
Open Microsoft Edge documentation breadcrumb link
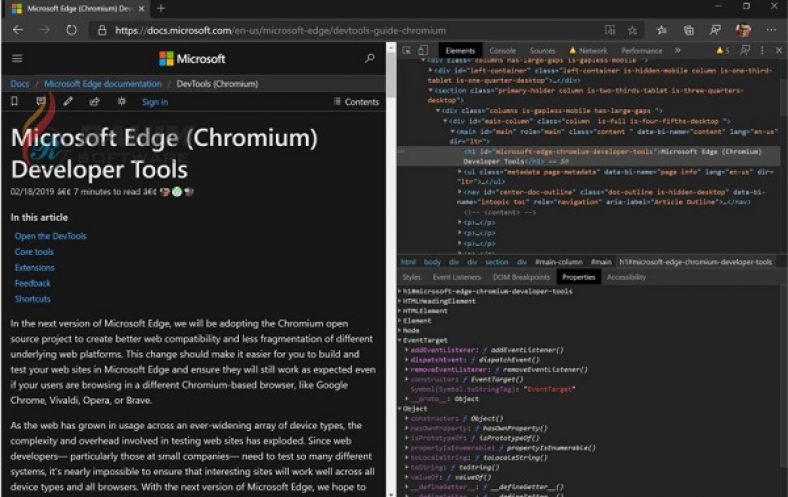[x=103, y=84]
